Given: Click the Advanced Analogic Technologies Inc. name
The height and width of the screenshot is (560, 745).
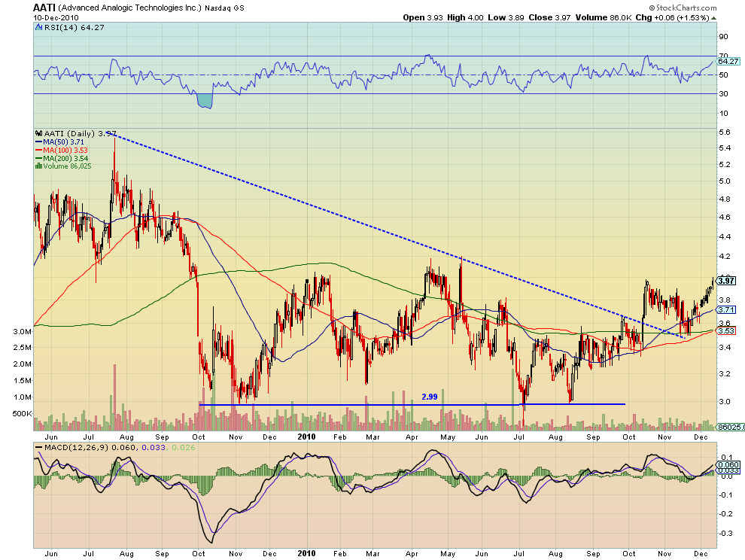Looking at the screenshot, I should coord(130,8).
